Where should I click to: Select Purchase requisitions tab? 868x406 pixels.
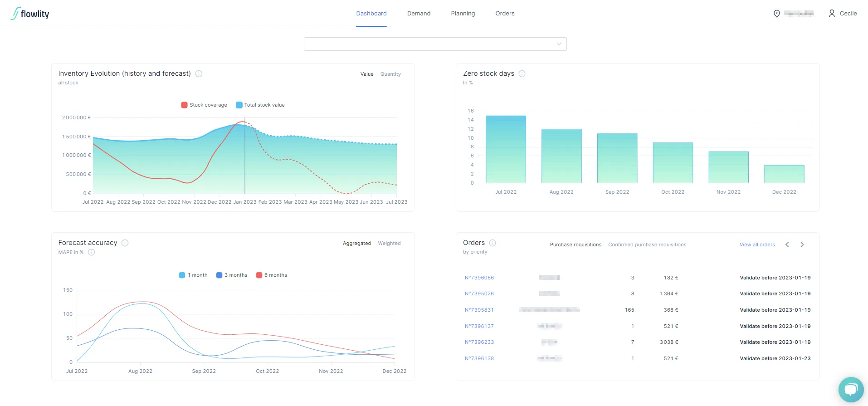click(575, 245)
